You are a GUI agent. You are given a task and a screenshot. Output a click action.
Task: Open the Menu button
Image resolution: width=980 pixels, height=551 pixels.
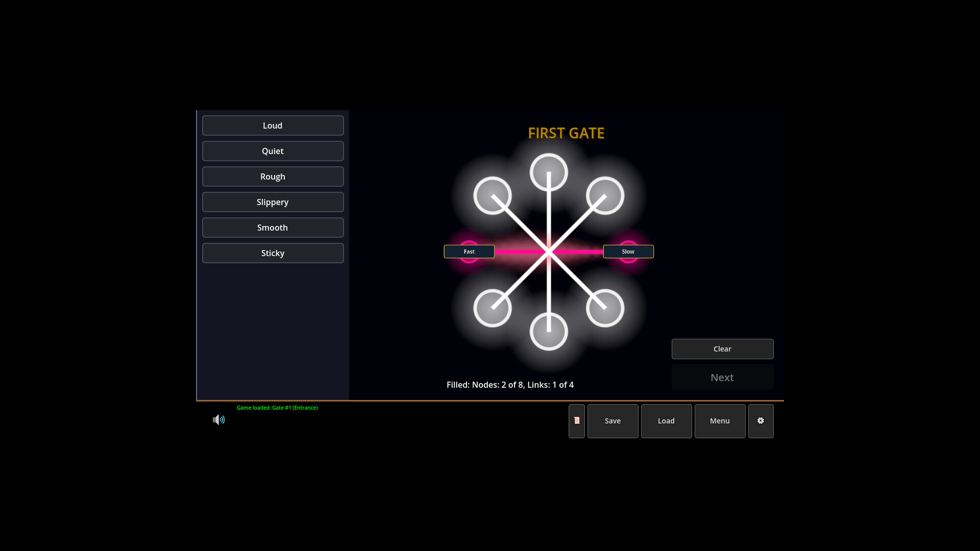(x=720, y=421)
